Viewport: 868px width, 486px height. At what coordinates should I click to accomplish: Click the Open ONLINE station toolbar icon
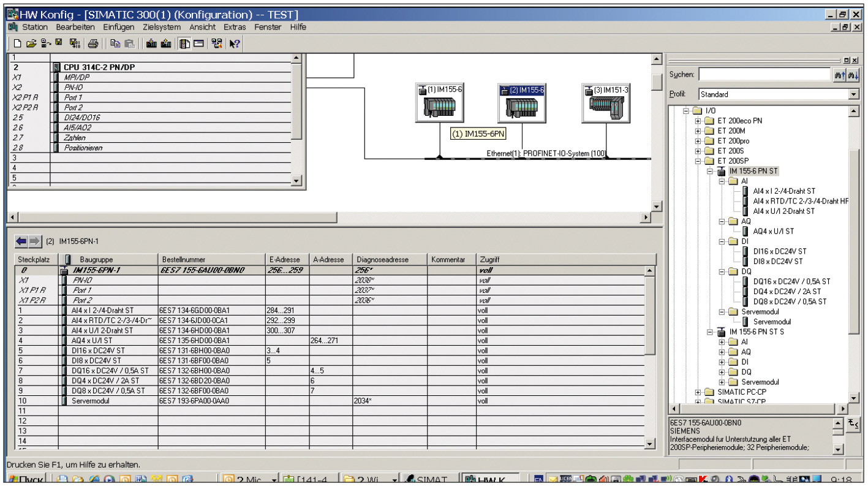pos(45,43)
